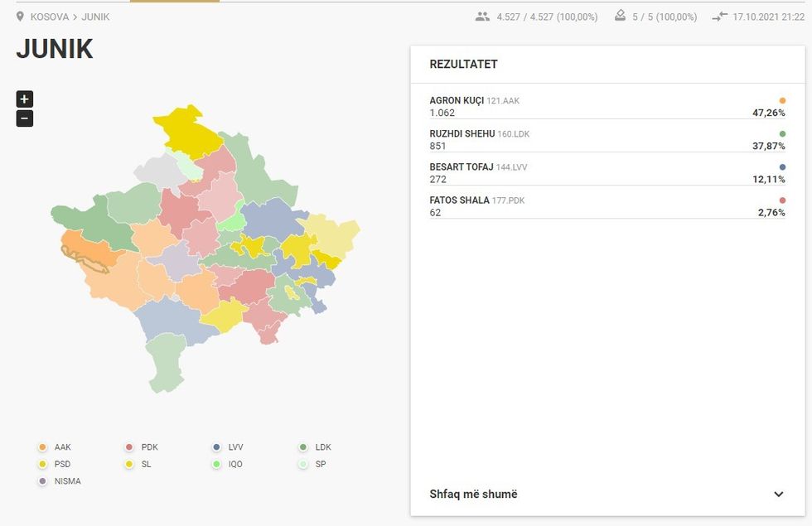
Task: Select the Ruzhdi Shehu result row
Action: click(607, 140)
